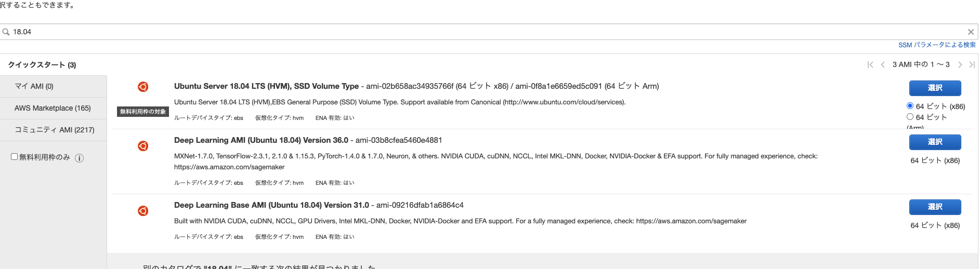This screenshot has width=980, height=269.
Task: Click SSM パラメータによる検索 link
Action: tap(937, 45)
